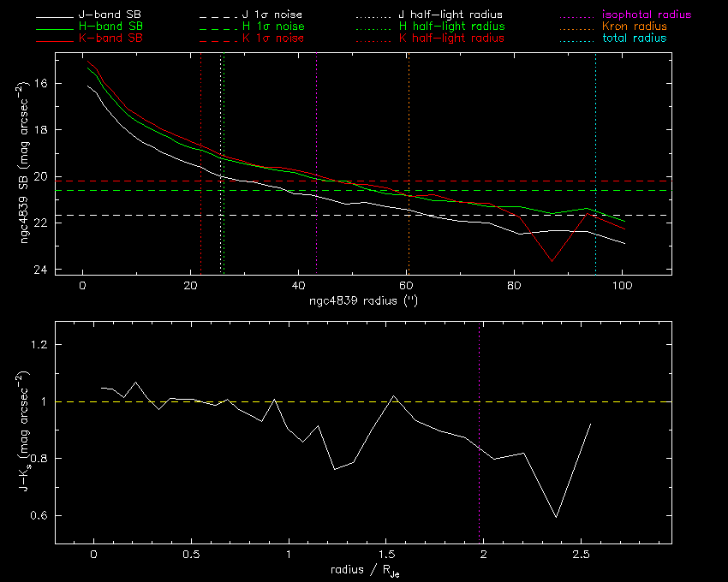
Task: Select the Kron radius legend entry
Action: click(635, 27)
